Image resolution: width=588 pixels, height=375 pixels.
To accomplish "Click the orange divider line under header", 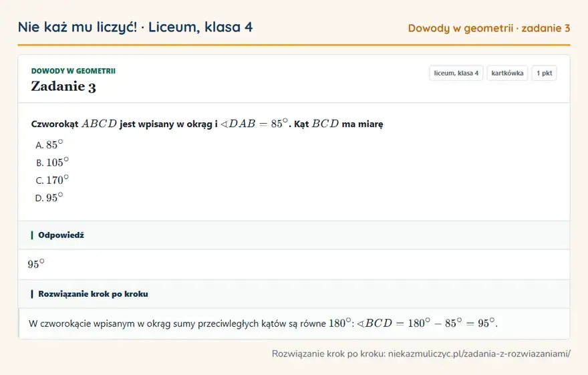I will (294, 45).
